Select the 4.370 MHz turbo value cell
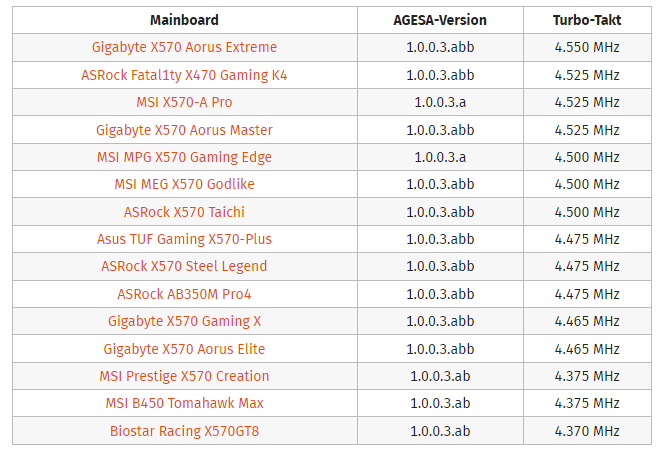666x456 pixels. (587, 431)
